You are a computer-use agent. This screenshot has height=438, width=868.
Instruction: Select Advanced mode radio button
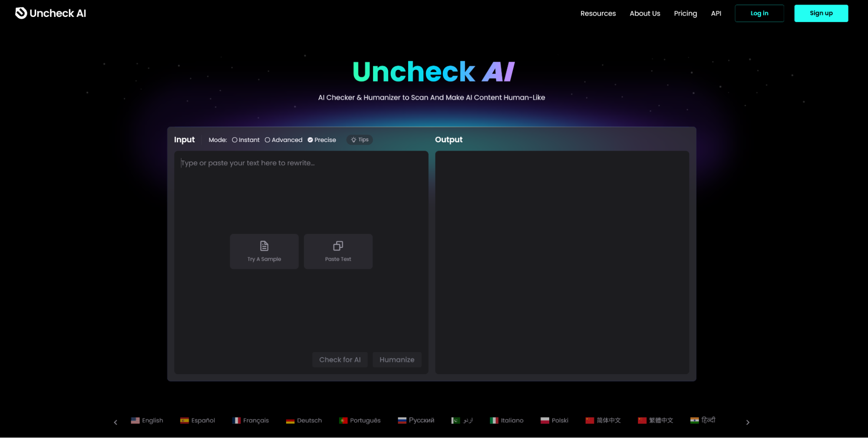[x=284, y=140]
